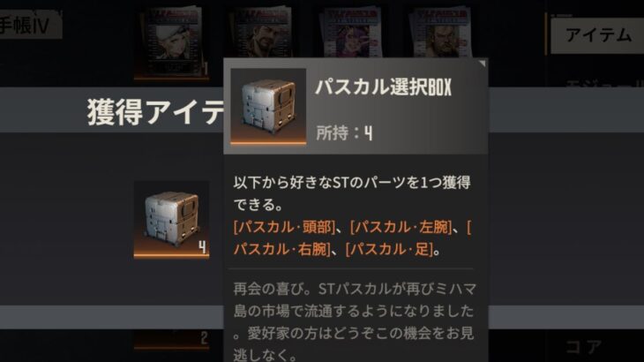This screenshot has width=644, height=362.
Task: Click the 所持:4 owned count
Action: (x=344, y=133)
